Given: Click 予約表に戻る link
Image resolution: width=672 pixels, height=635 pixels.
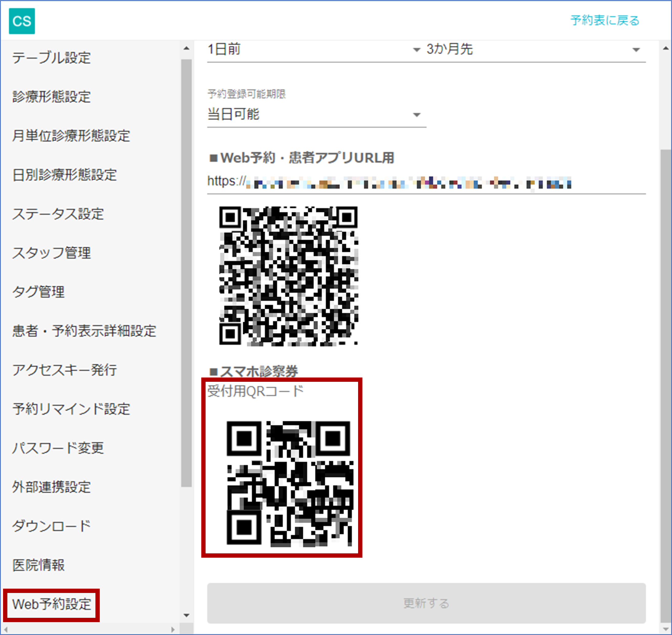Looking at the screenshot, I should [x=605, y=20].
